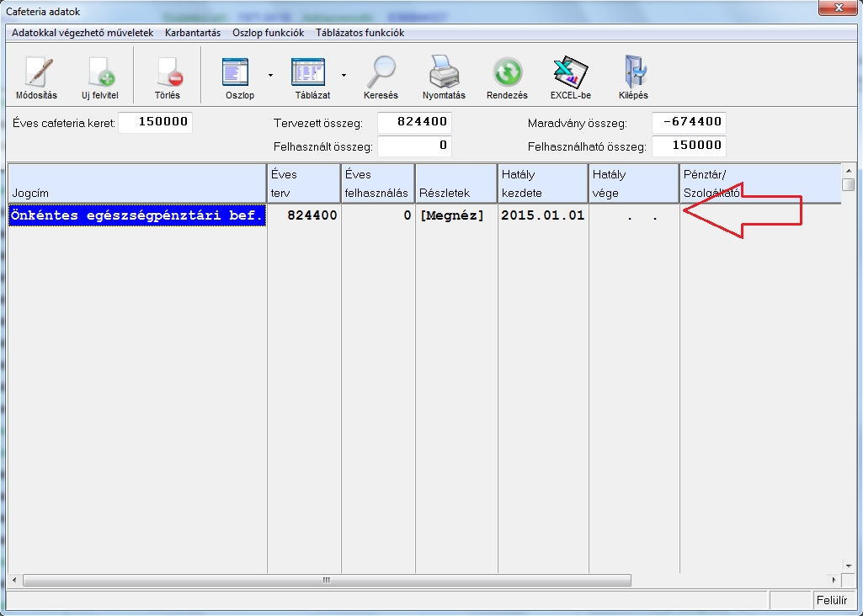Click the Oszlop column toolbar icon
863x616 pixels.
(240, 73)
